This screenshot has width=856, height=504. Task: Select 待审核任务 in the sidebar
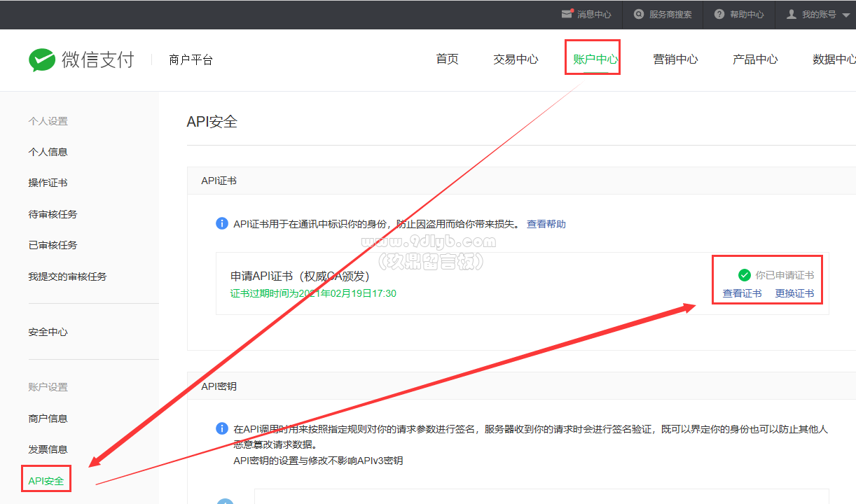point(53,214)
